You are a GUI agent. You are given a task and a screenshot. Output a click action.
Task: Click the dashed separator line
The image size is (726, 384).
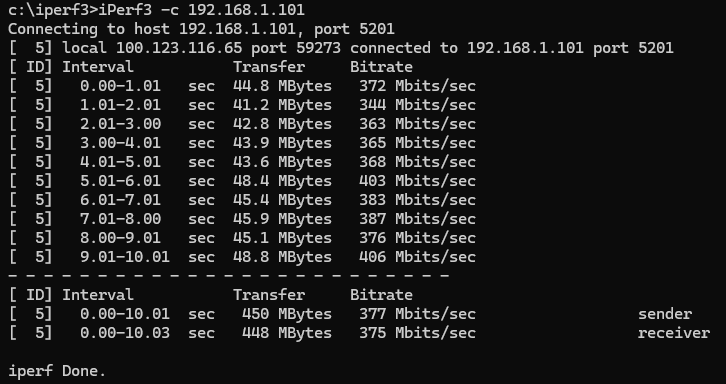(x=229, y=276)
